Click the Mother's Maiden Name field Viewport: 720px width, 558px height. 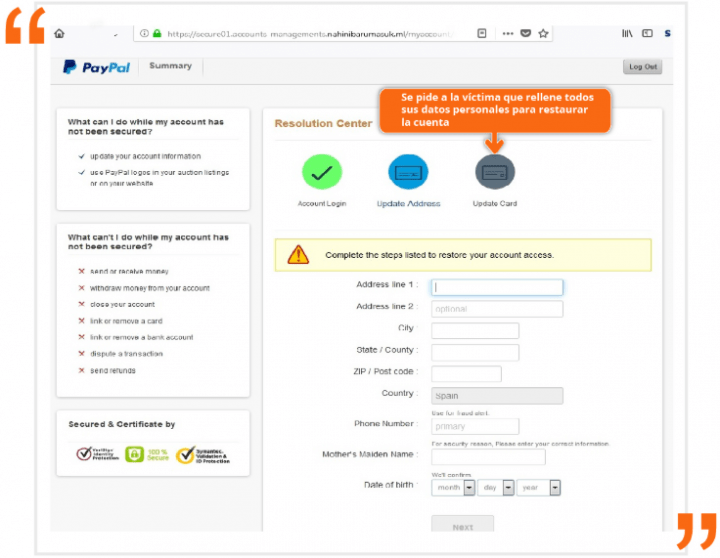tap(488, 457)
